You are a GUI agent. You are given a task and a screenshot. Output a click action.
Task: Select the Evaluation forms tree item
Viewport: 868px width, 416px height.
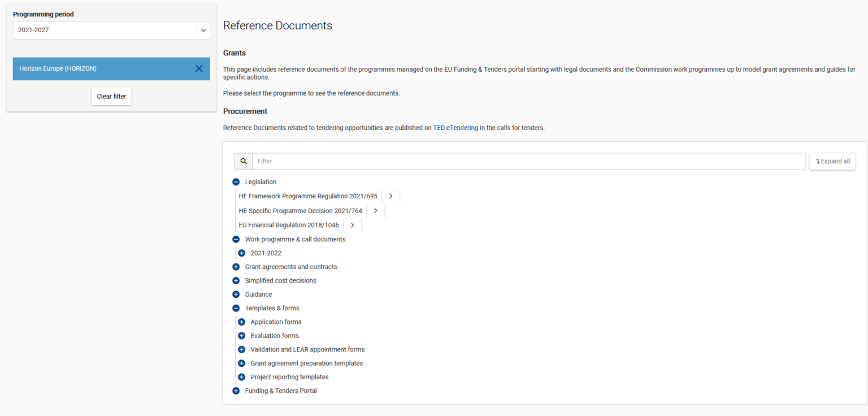pos(275,335)
